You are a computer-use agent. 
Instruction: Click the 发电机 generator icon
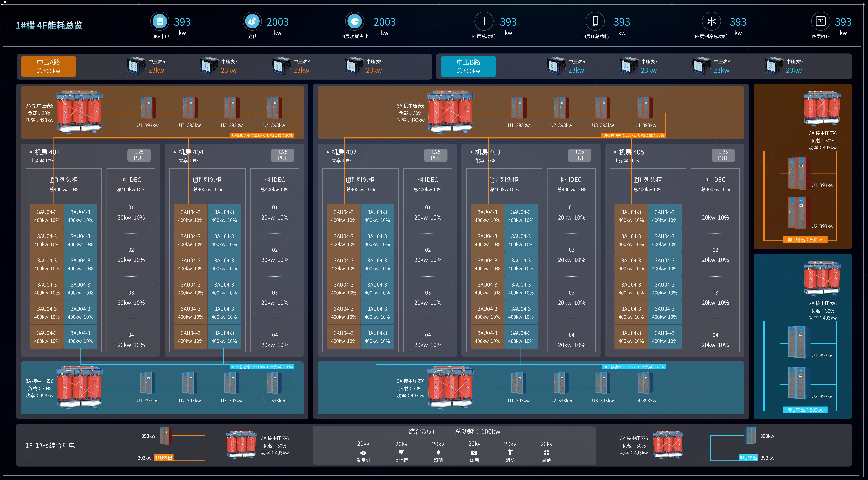tap(363, 452)
